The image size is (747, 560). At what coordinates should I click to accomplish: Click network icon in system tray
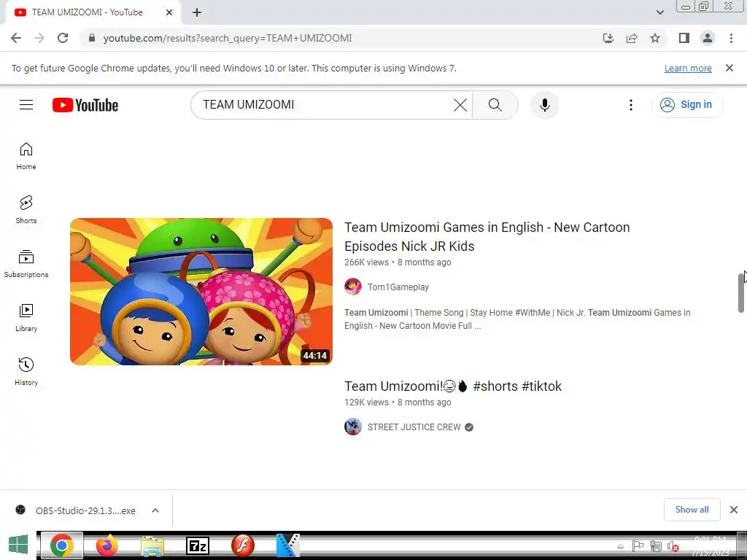click(656, 546)
